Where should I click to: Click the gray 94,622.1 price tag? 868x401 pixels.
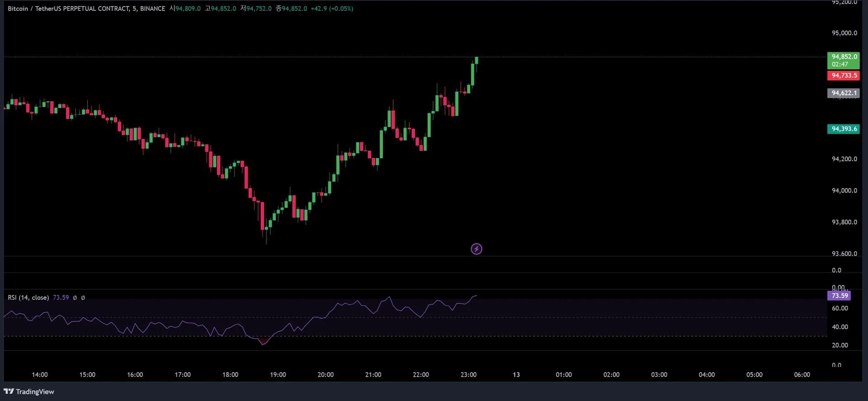843,93
